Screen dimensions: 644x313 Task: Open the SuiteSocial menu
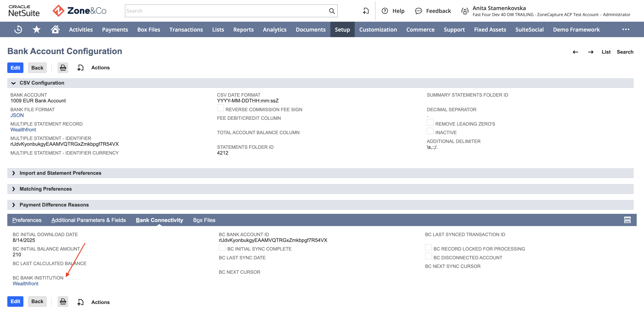530,29
